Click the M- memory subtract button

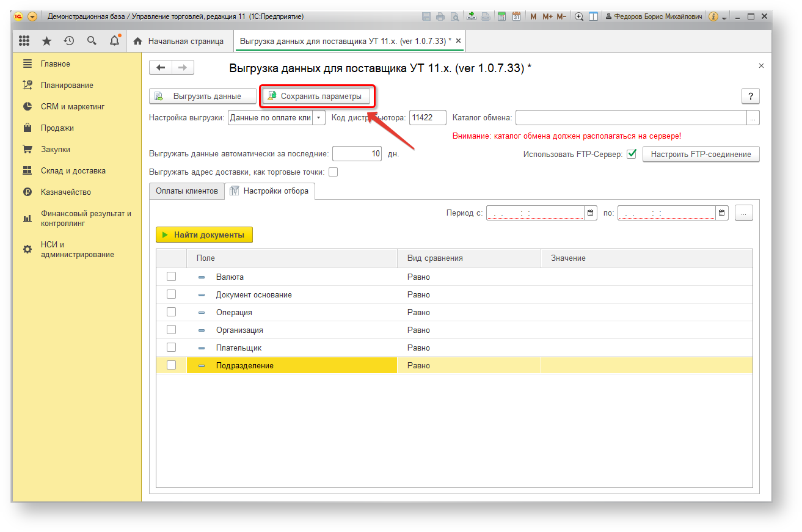561,16
